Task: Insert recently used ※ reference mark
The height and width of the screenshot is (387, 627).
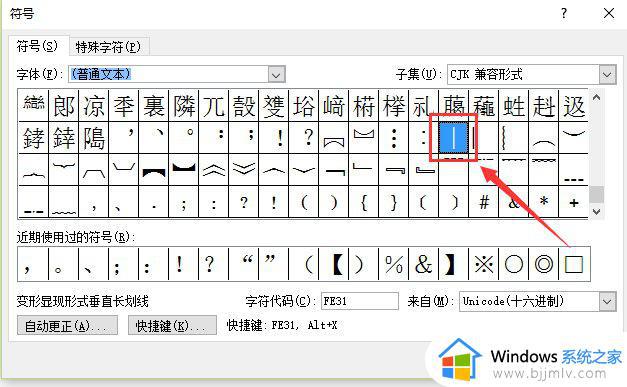Action: [483, 264]
